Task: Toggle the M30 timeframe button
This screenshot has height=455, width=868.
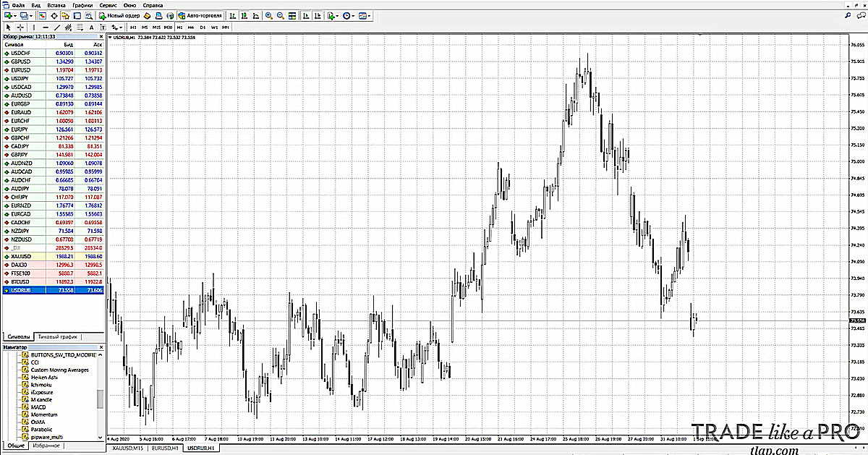Action: (x=168, y=27)
